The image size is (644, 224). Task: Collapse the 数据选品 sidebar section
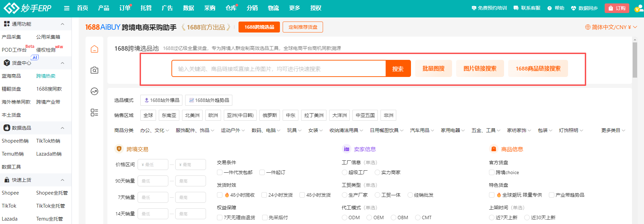click(62, 128)
